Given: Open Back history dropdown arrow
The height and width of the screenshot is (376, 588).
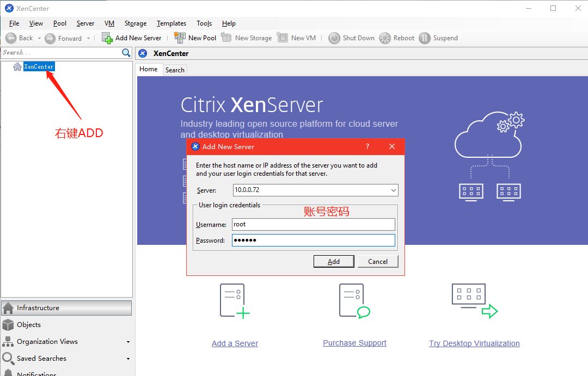Looking at the screenshot, I should click(x=39, y=38).
